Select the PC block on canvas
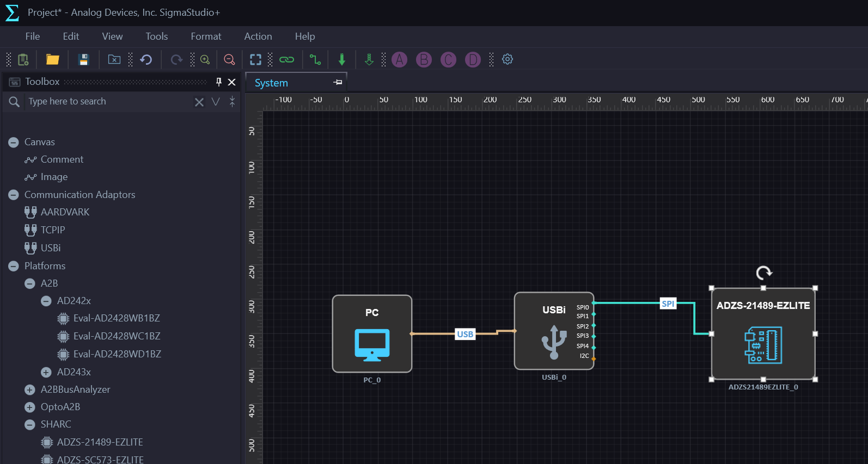The image size is (868, 464). click(372, 333)
